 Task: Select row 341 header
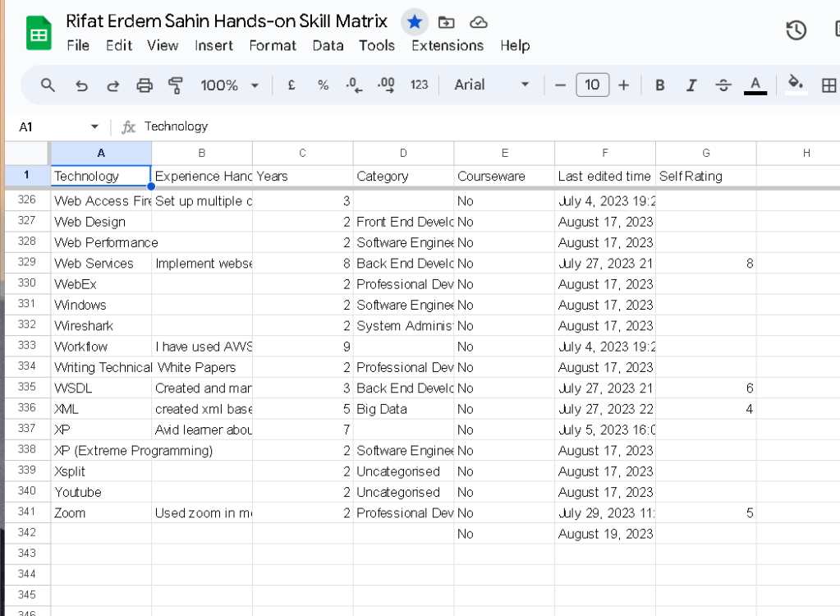[x=27, y=512]
